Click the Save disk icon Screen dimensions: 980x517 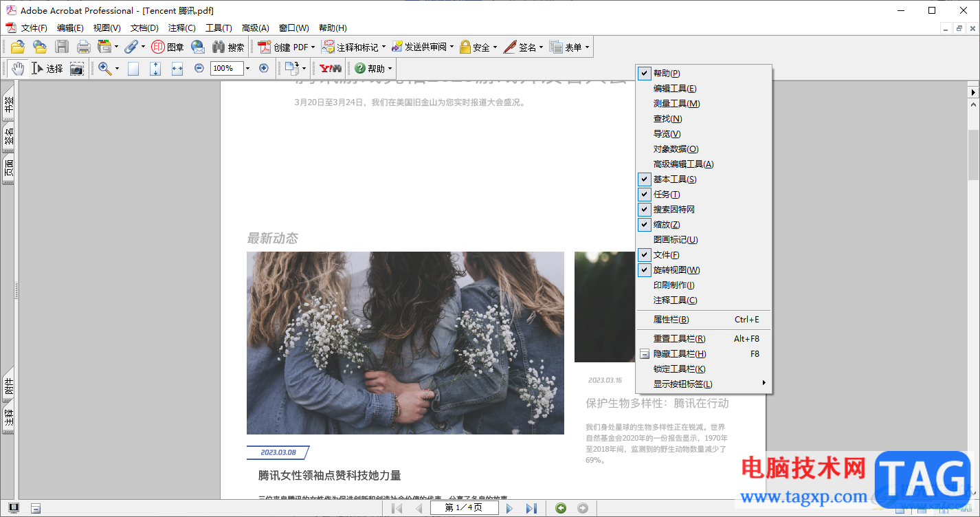62,47
